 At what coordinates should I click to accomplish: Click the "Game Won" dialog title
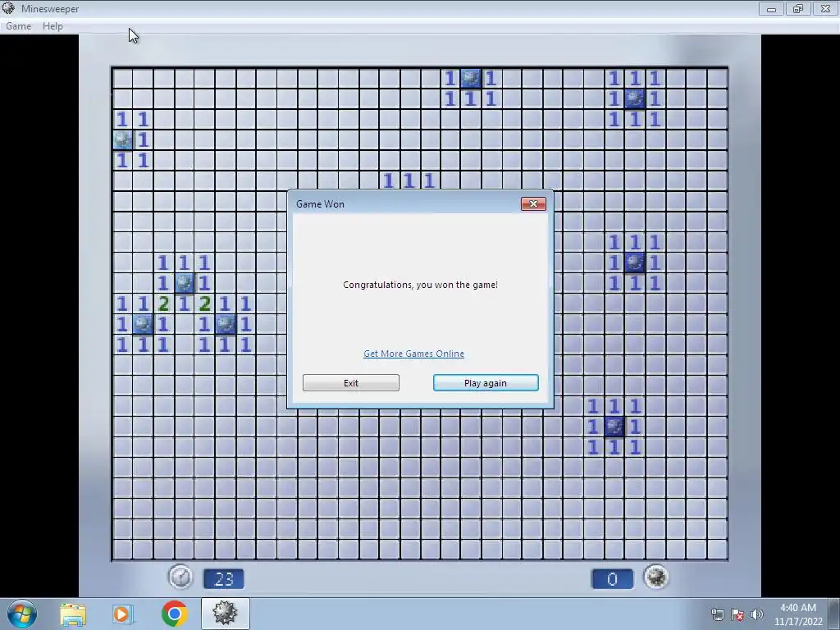tap(321, 204)
